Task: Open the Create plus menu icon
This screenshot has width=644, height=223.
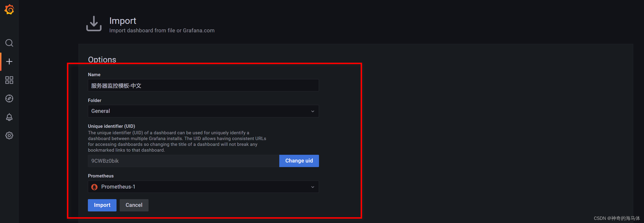Action: pos(9,61)
